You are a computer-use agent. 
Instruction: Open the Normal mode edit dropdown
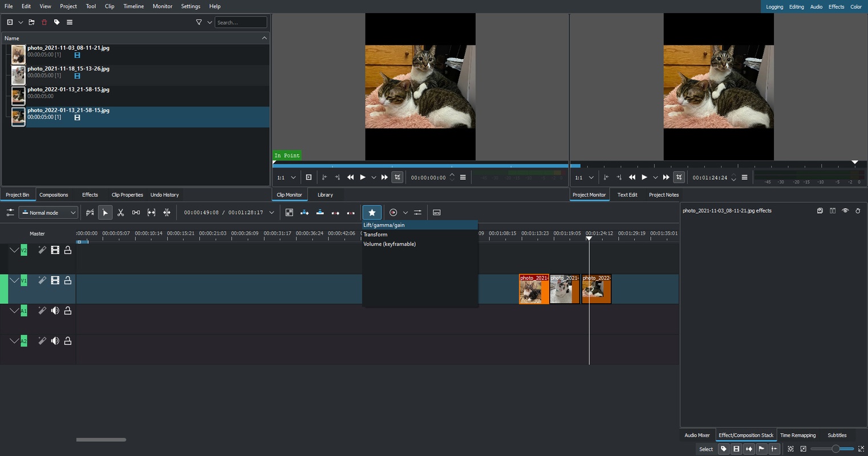pos(48,213)
